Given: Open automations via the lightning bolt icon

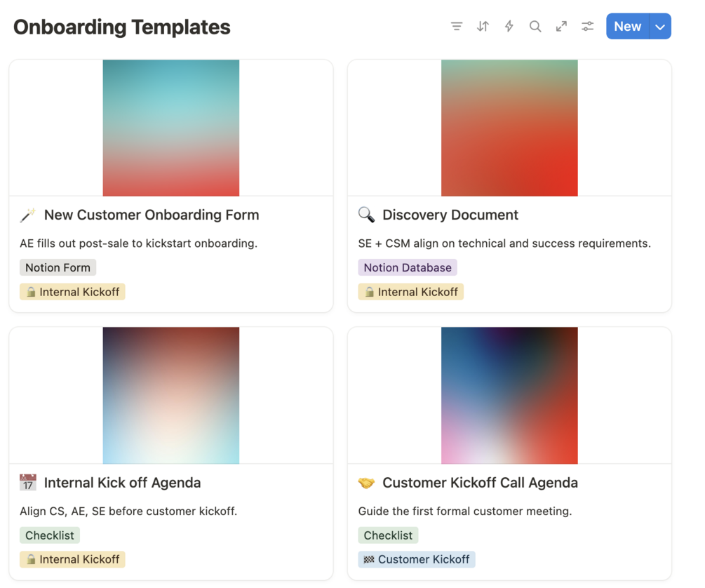Looking at the screenshot, I should tap(509, 27).
